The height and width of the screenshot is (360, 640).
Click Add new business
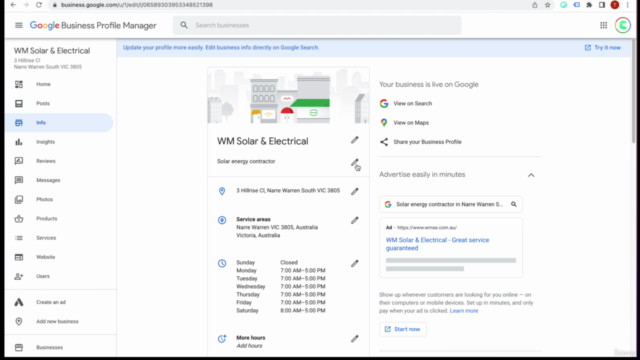(59, 321)
